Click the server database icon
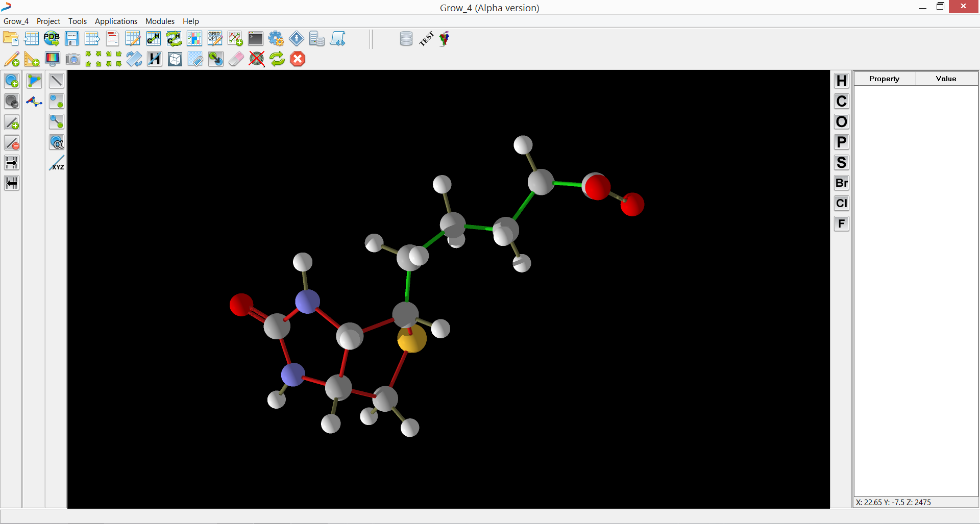 point(317,39)
